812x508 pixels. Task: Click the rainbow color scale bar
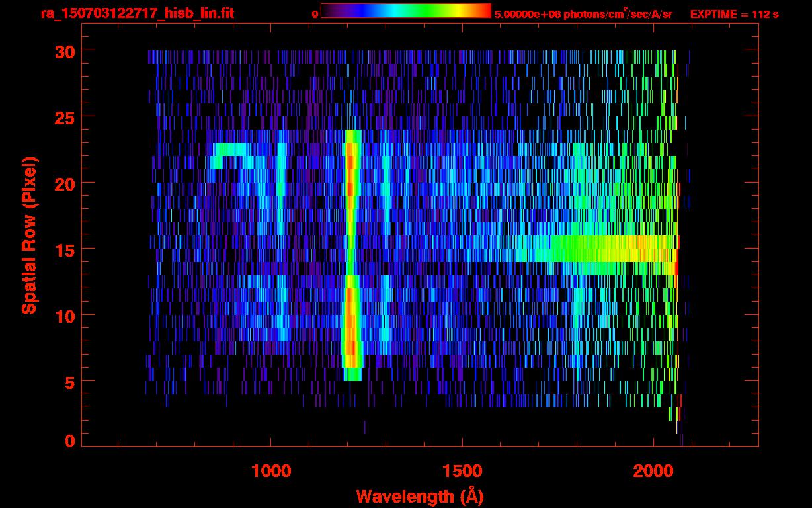pos(406,11)
